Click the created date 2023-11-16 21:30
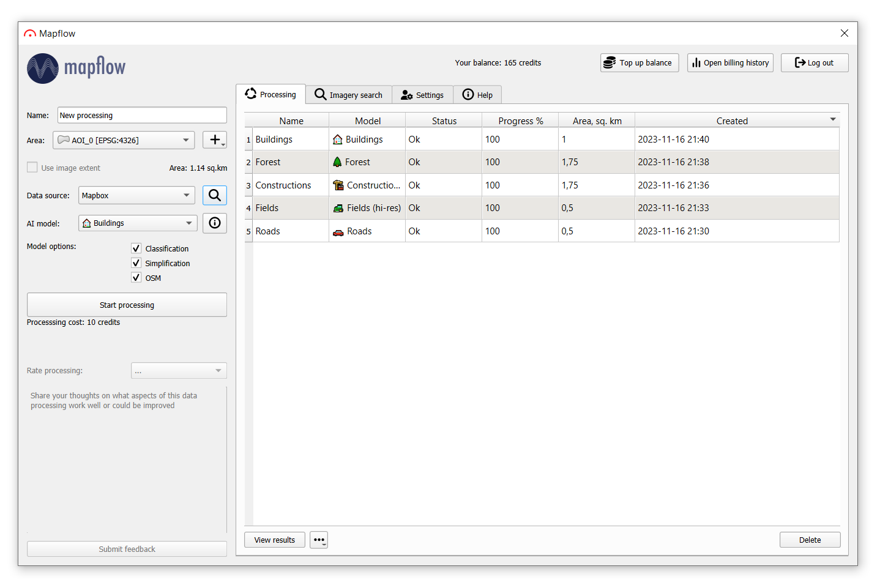Image resolution: width=880 pixels, height=588 pixels. click(x=673, y=231)
